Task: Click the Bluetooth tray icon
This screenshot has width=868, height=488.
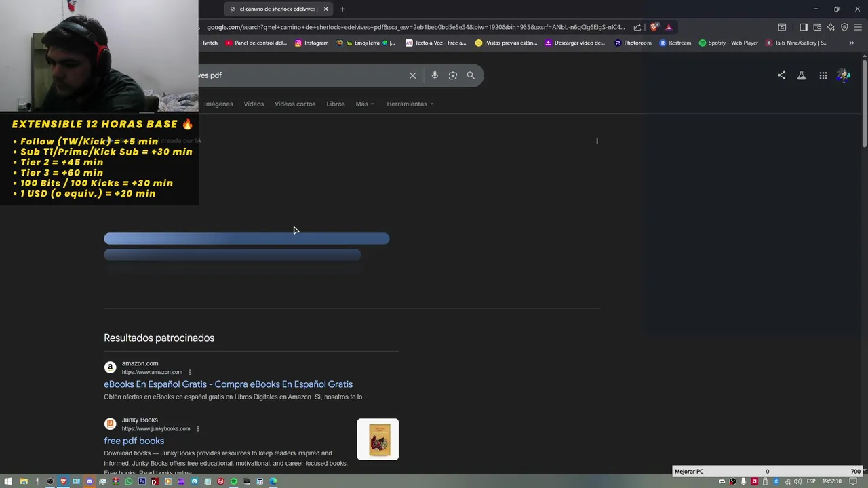Action: tap(776, 481)
